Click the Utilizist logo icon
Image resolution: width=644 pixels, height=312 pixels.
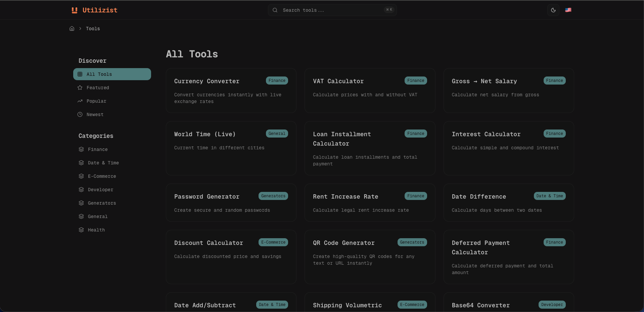pos(74,10)
